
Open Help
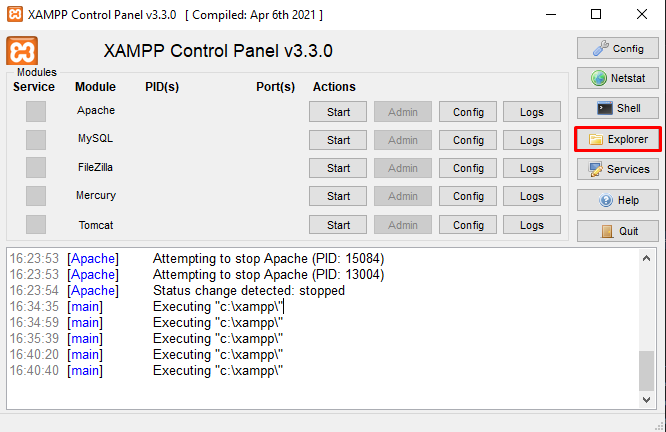click(x=618, y=200)
